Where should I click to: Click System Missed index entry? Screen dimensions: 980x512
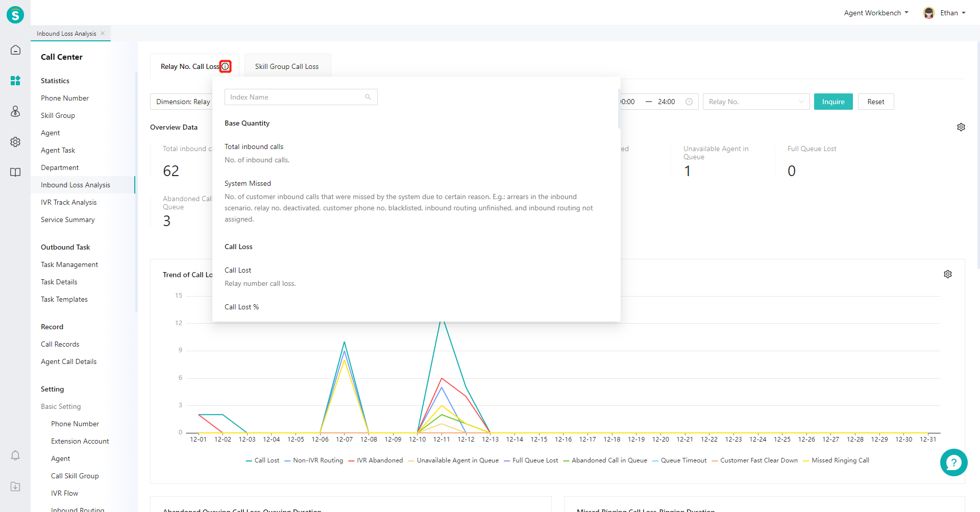[x=248, y=183]
